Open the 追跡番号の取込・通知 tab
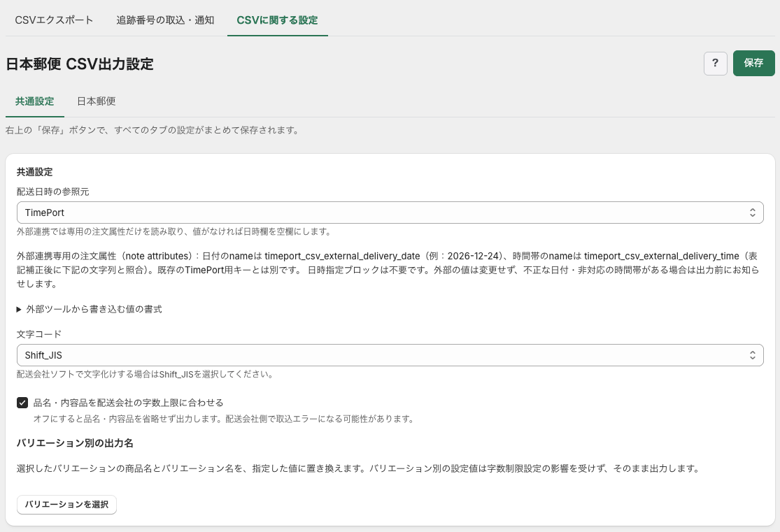Screen dimensions: 780x532 [165, 20]
